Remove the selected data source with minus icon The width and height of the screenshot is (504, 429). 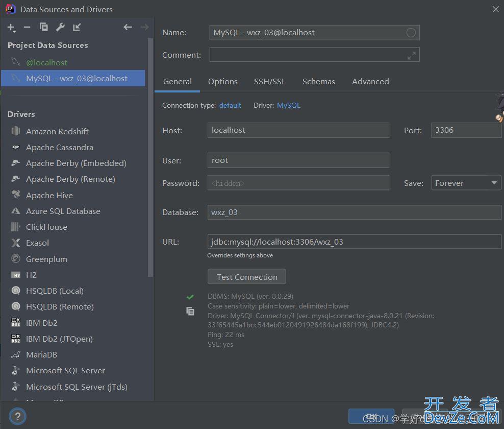27,28
